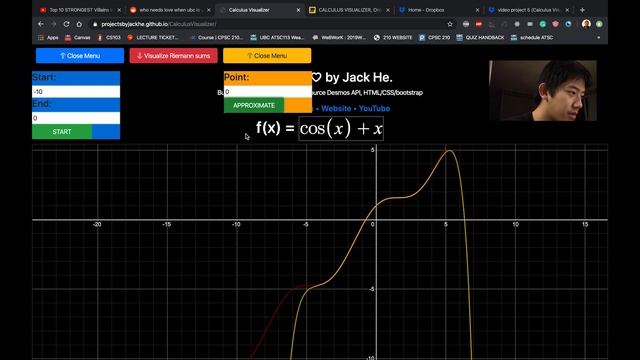This screenshot has width=640, height=360.
Task: Open a new browser tab with plus
Action: [x=582, y=10]
